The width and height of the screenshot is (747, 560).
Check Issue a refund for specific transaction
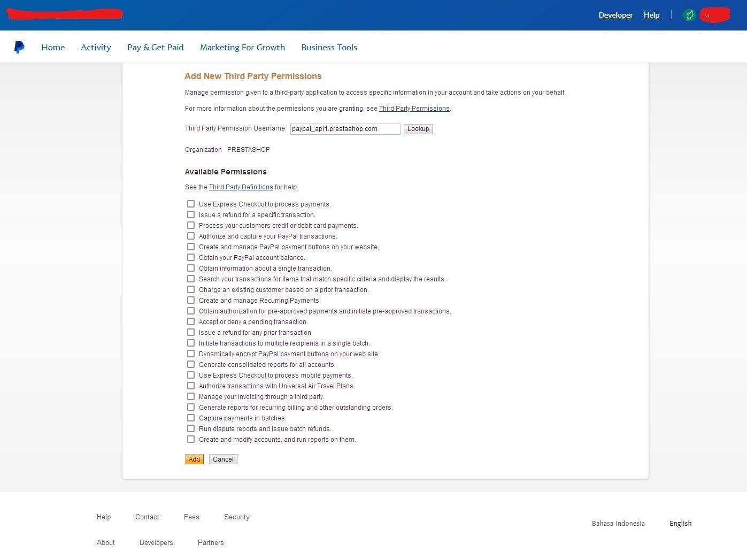pyautogui.click(x=191, y=214)
